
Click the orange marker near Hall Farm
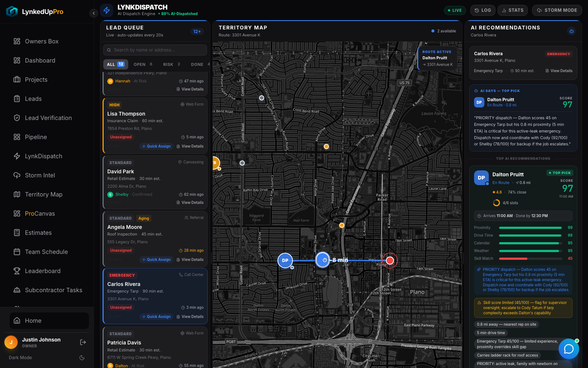pos(342,225)
